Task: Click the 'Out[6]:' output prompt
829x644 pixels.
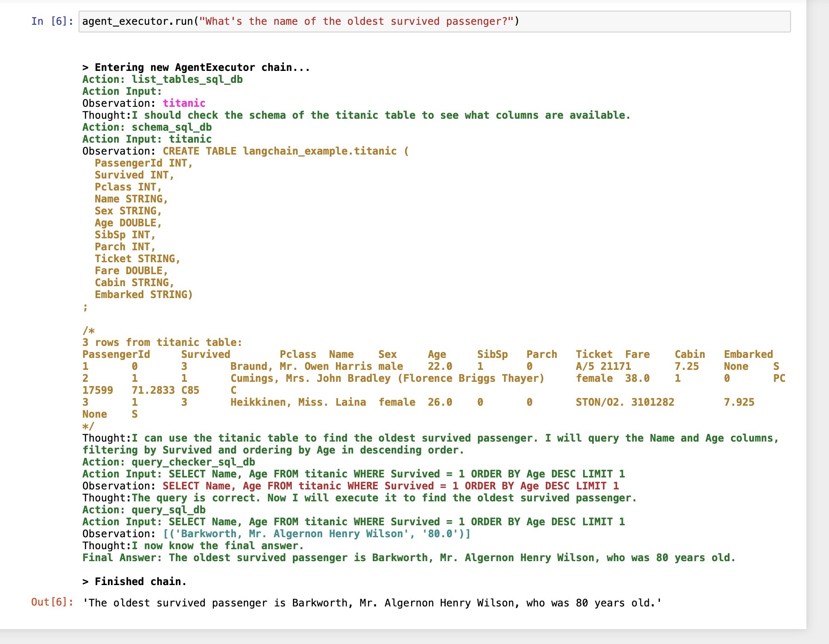Action: point(52,602)
